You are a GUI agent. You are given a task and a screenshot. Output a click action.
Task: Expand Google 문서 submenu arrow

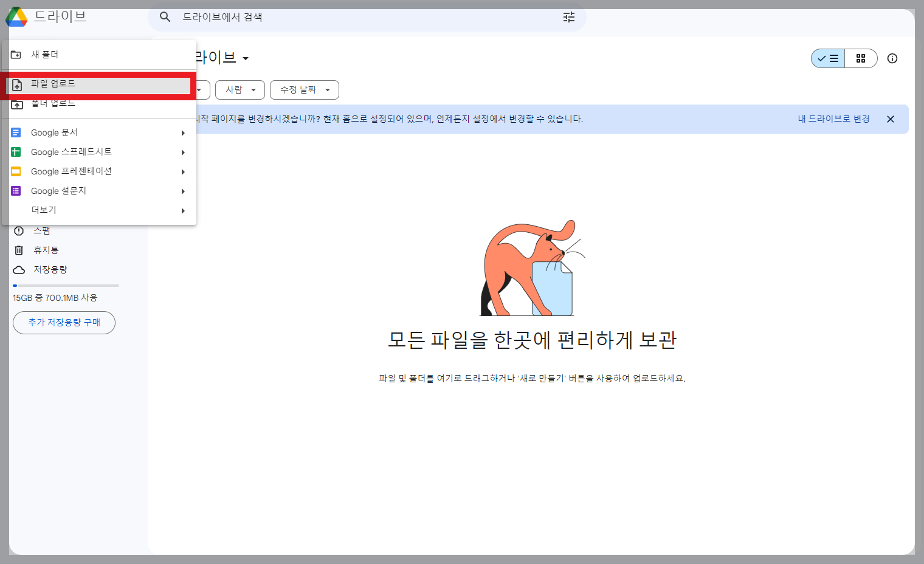point(183,133)
